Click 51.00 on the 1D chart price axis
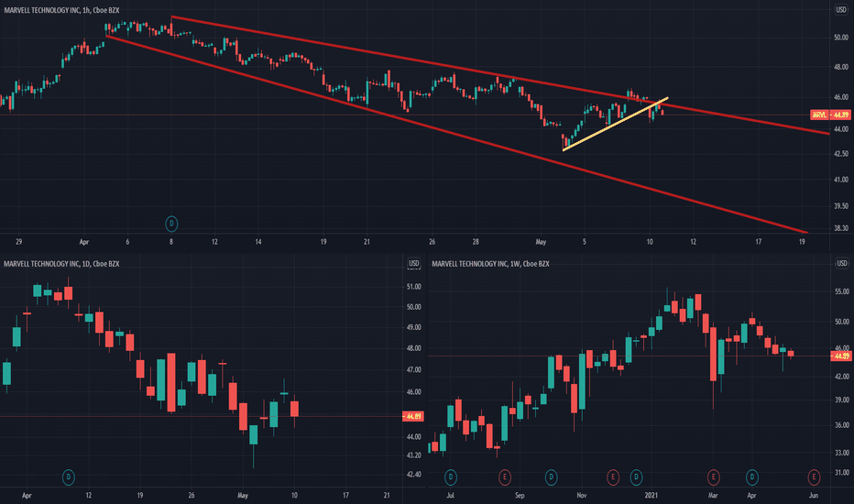 (x=414, y=287)
